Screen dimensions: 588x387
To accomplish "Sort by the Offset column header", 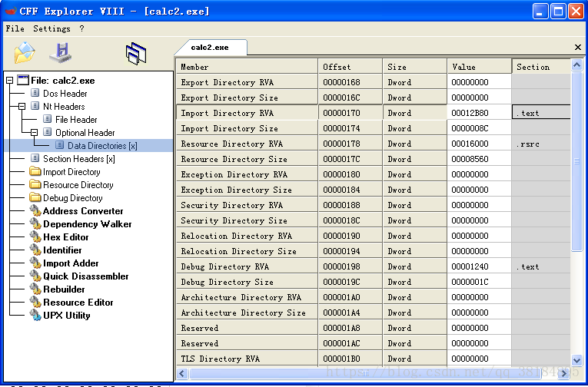I will point(350,67).
